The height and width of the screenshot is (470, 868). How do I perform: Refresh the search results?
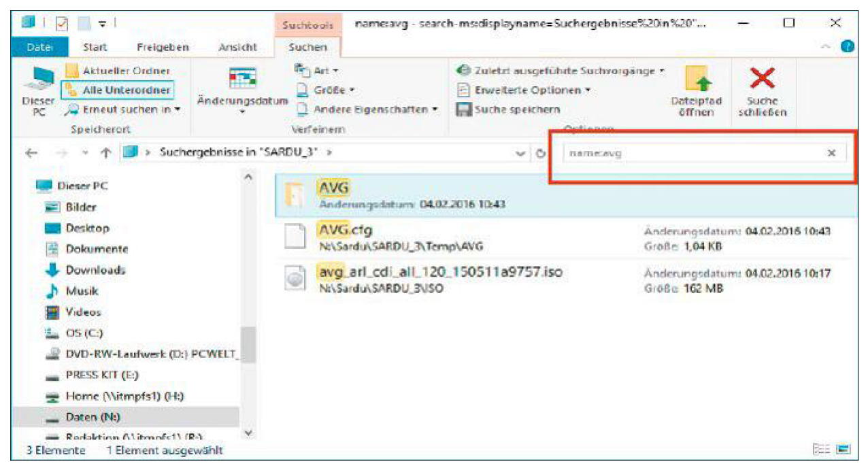pos(541,154)
